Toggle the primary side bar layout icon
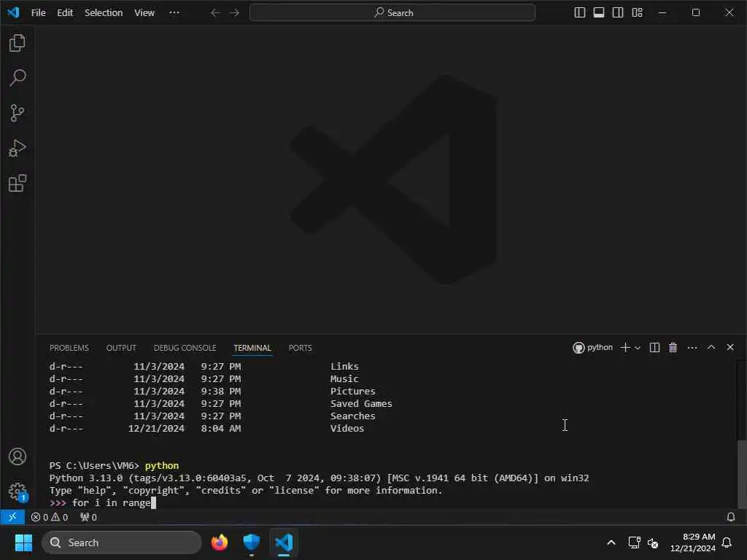747x560 pixels. pyautogui.click(x=580, y=13)
